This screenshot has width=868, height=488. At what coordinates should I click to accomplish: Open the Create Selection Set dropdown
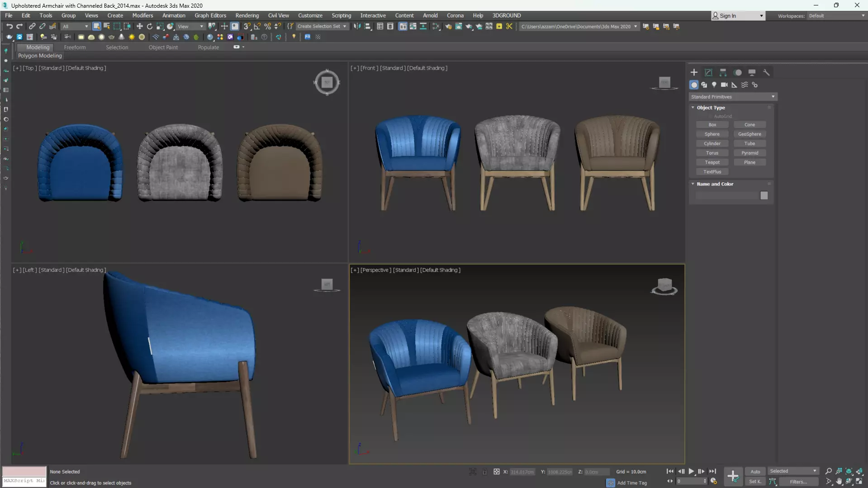pos(322,26)
